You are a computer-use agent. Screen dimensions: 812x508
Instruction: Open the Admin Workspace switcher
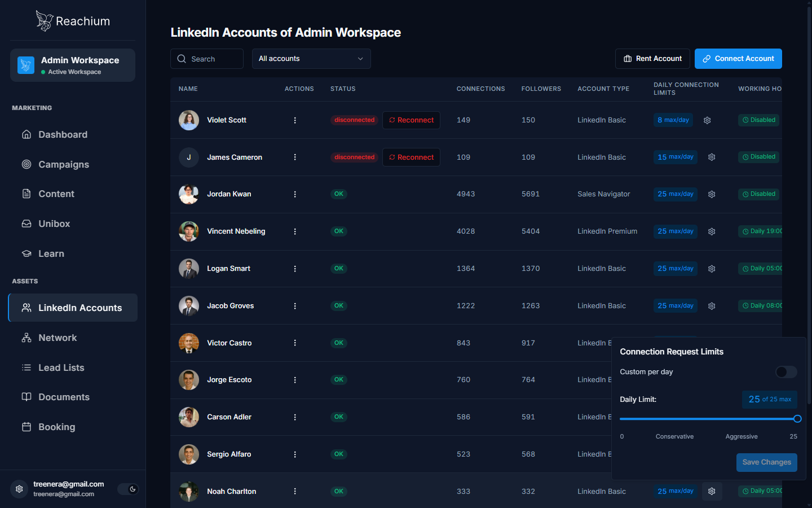73,65
